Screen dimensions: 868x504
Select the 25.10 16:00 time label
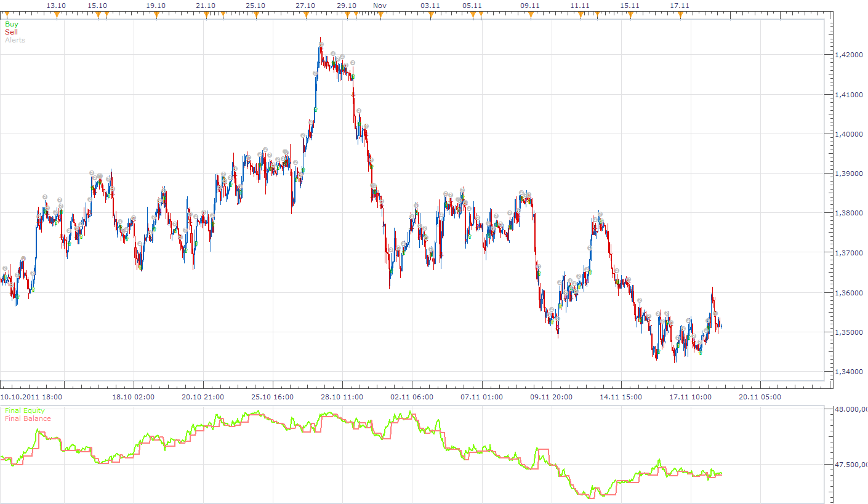click(x=271, y=397)
